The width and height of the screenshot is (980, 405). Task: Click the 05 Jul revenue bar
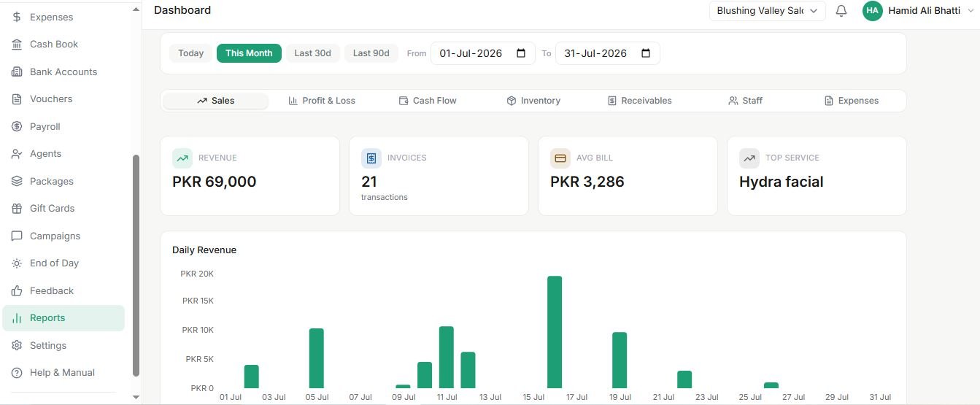coord(317,358)
